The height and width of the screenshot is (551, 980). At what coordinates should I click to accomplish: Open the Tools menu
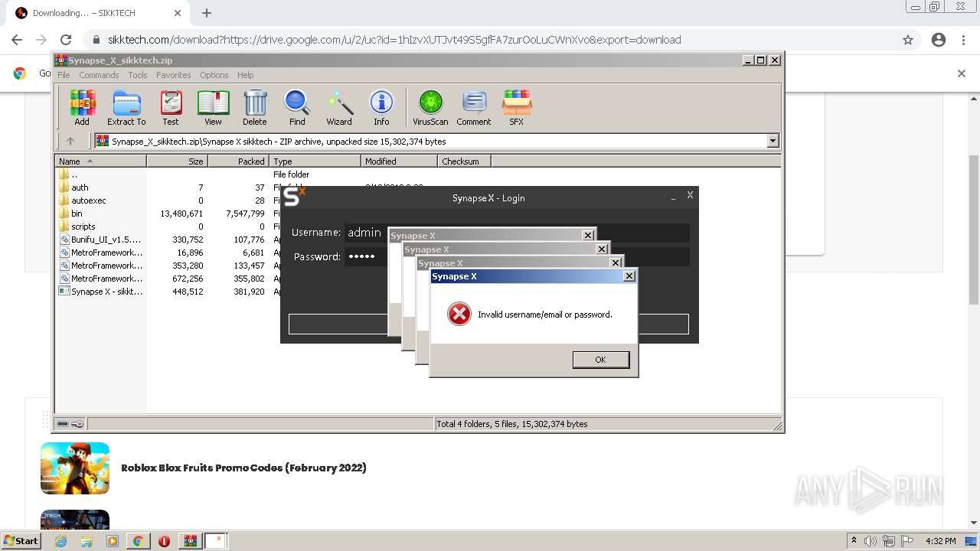138,75
